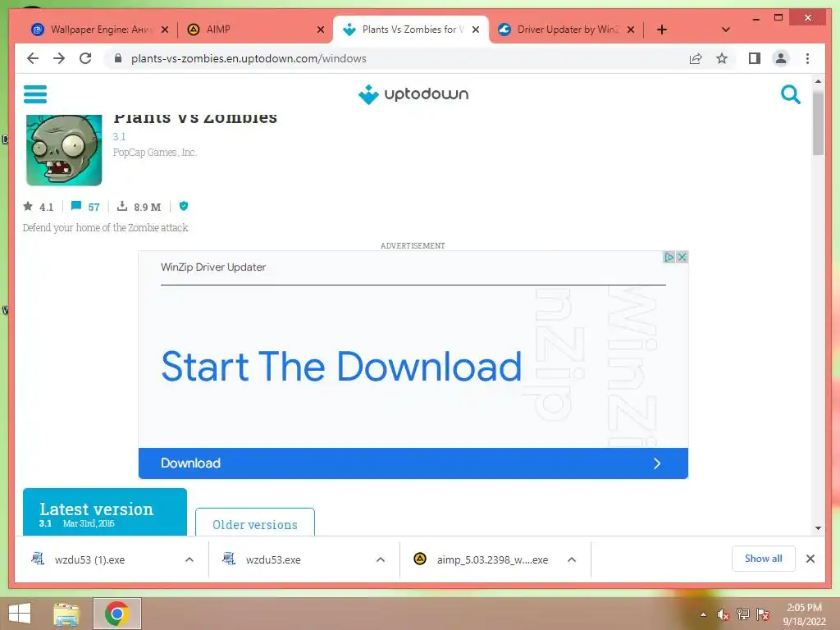Image resolution: width=840 pixels, height=630 pixels.
Task: Open the Chrome profile avatar
Action: click(781, 58)
